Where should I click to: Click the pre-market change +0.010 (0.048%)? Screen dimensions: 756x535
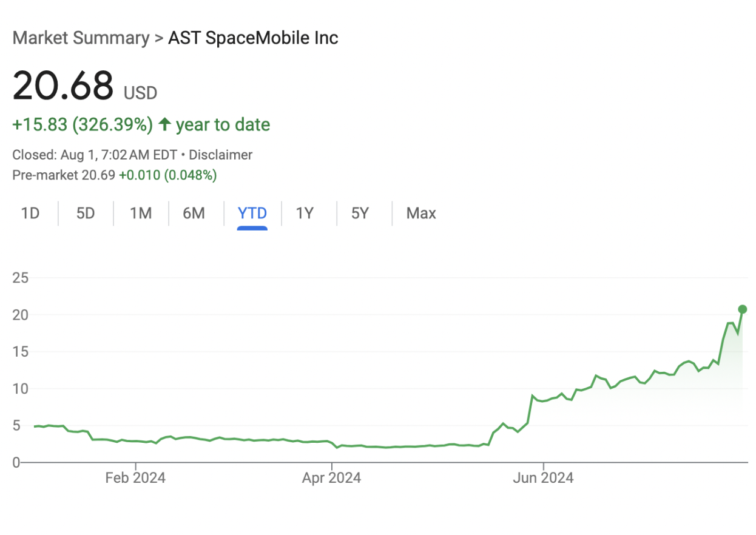167,175
